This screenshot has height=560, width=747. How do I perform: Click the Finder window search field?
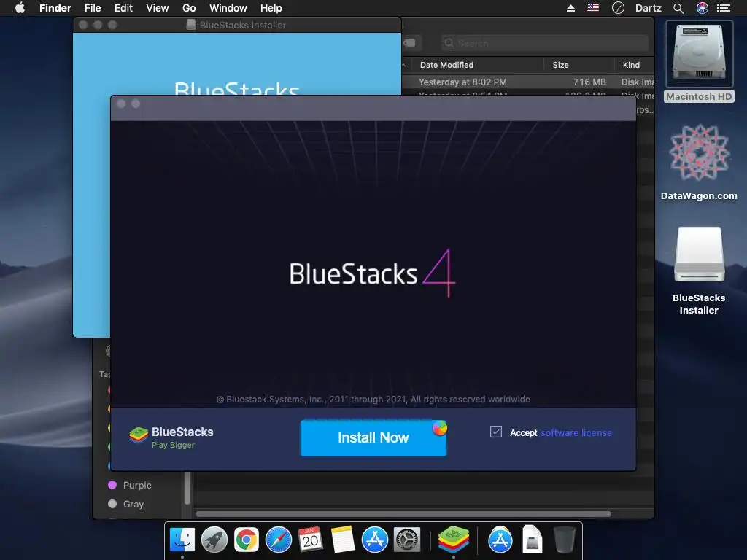click(544, 43)
